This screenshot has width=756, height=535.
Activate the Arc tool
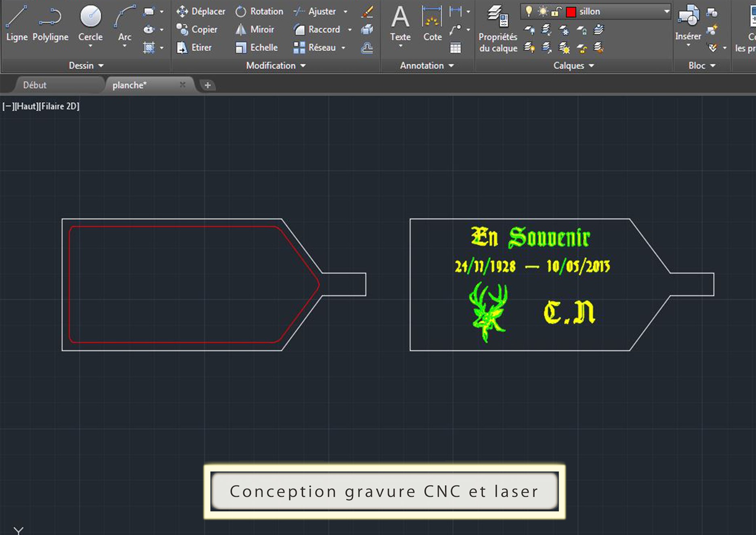(x=124, y=22)
